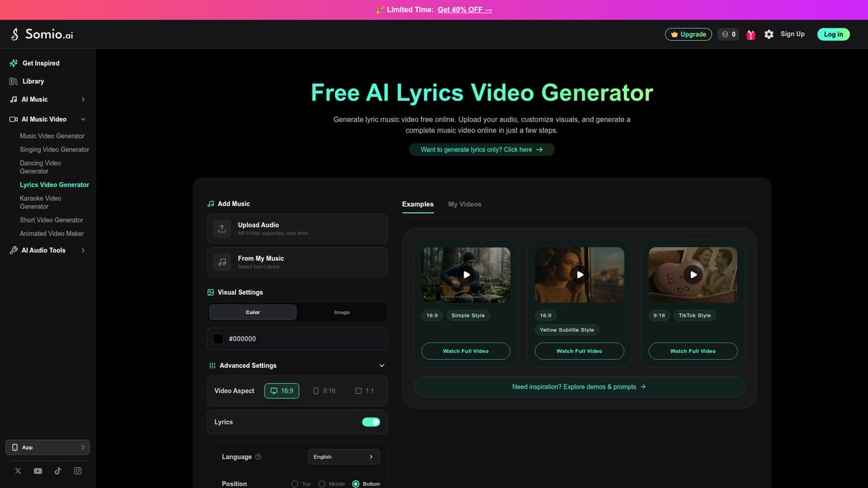Click the credits coin counter
The width and height of the screenshot is (868, 488).
(x=728, y=35)
